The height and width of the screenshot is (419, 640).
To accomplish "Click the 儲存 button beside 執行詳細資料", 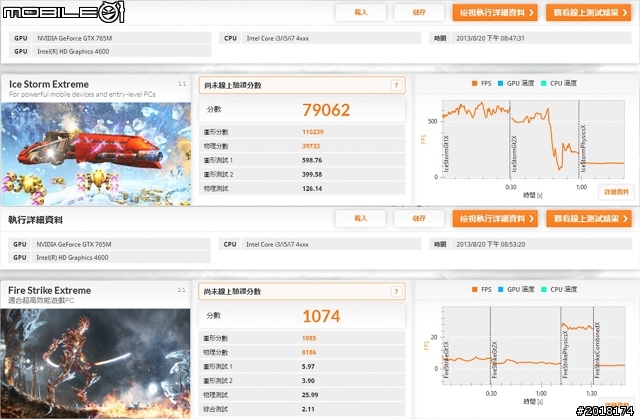I will (419, 219).
